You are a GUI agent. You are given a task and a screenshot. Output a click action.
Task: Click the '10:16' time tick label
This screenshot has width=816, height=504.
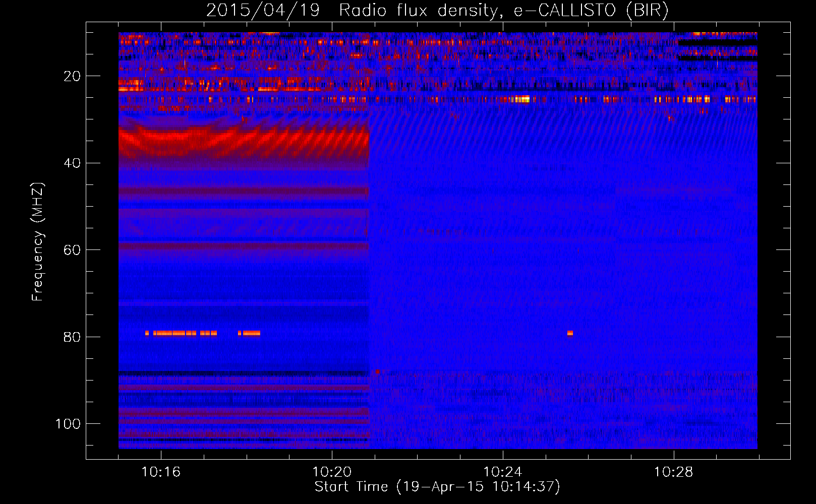(x=161, y=472)
